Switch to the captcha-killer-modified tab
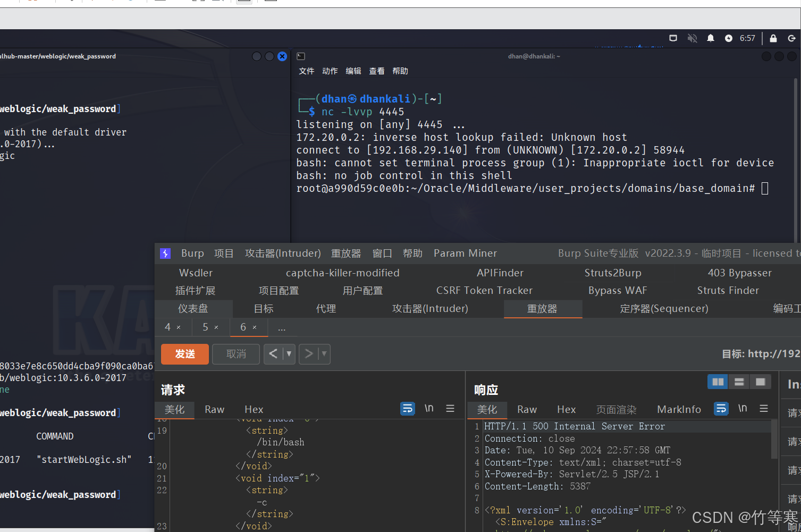This screenshot has height=532, width=801. click(343, 273)
